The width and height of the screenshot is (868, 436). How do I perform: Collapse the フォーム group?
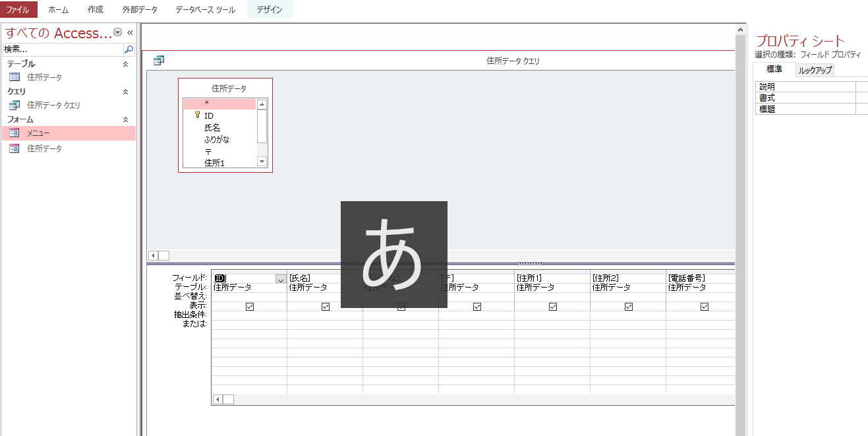[x=125, y=119]
